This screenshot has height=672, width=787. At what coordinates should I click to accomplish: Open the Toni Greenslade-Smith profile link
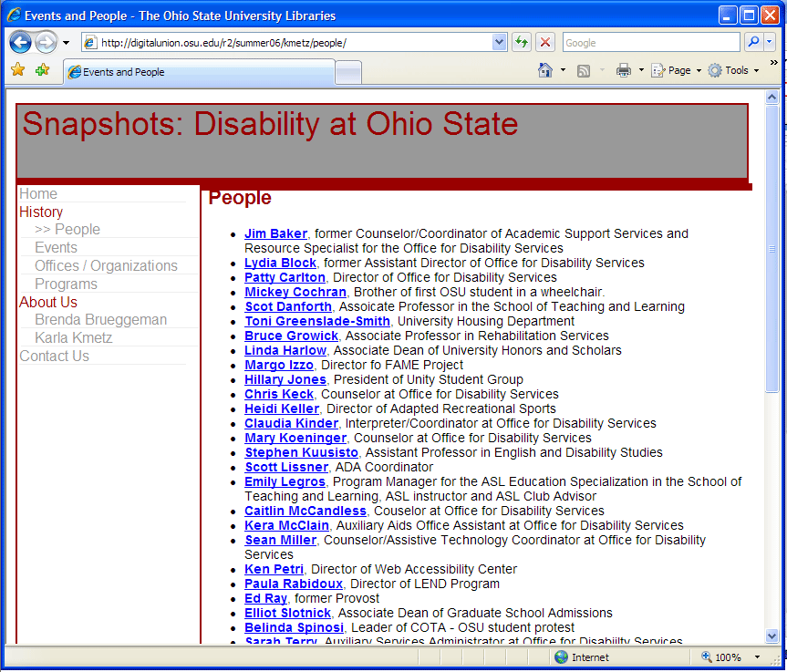(x=317, y=321)
